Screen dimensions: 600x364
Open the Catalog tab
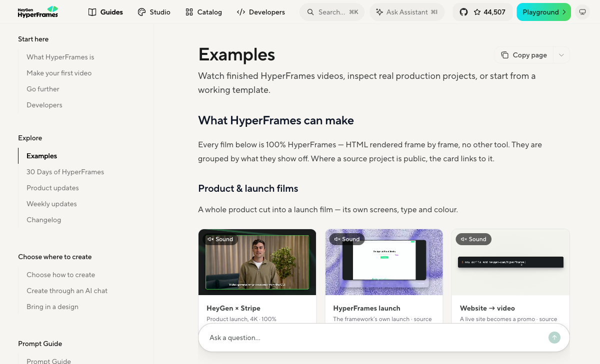pos(203,12)
